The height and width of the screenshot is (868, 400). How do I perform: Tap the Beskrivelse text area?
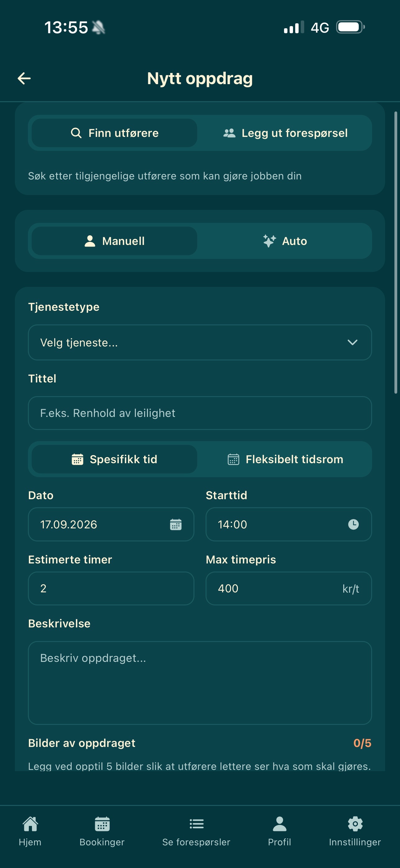point(200,683)
